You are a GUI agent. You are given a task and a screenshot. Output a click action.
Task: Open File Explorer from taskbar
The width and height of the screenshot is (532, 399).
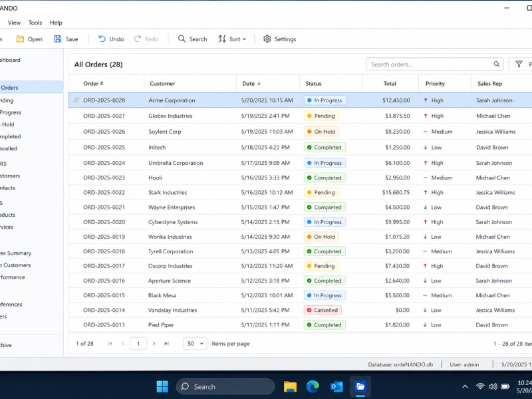[290, 386]
